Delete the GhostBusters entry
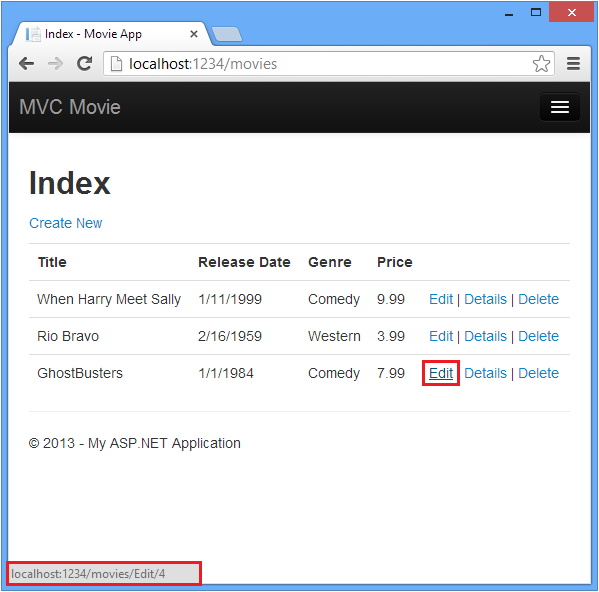 click(x=538, y=373)
